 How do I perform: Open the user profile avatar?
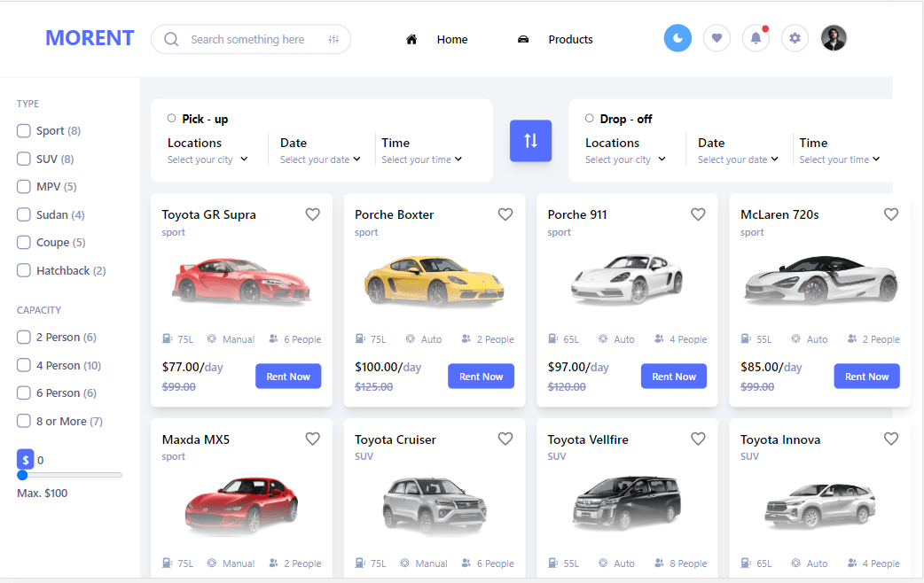tap(834, 38)
